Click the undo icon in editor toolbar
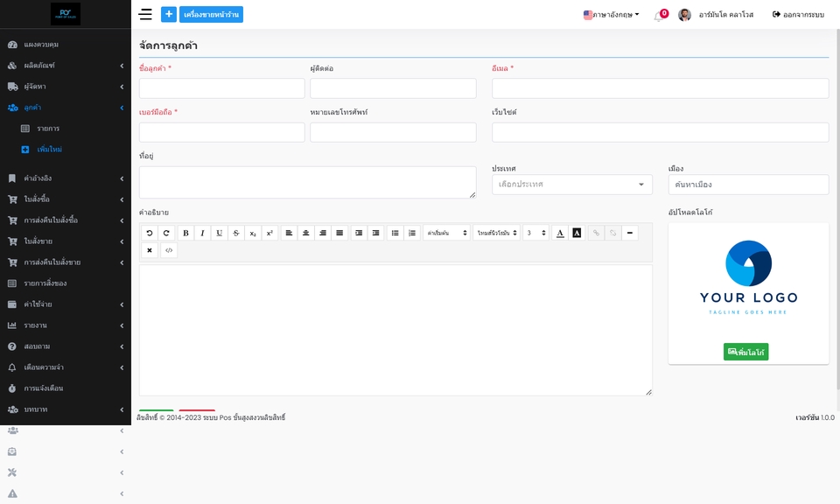 click(150, 233)
